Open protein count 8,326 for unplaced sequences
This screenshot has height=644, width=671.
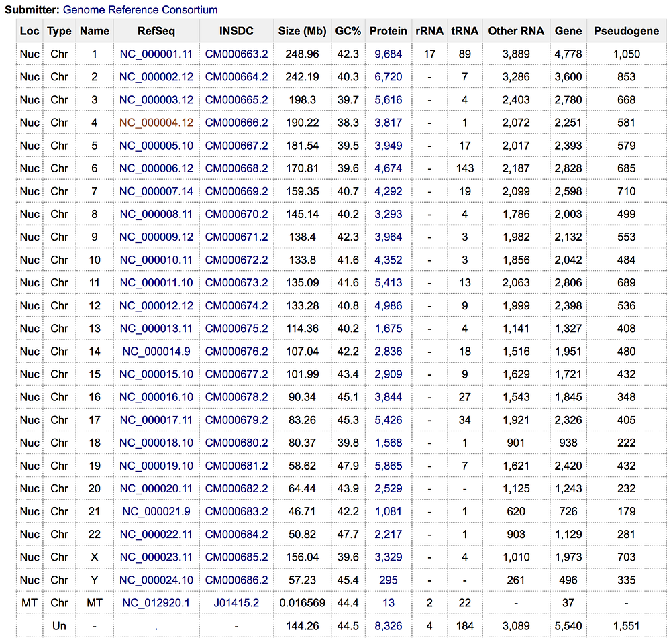[x=389, y=627]
